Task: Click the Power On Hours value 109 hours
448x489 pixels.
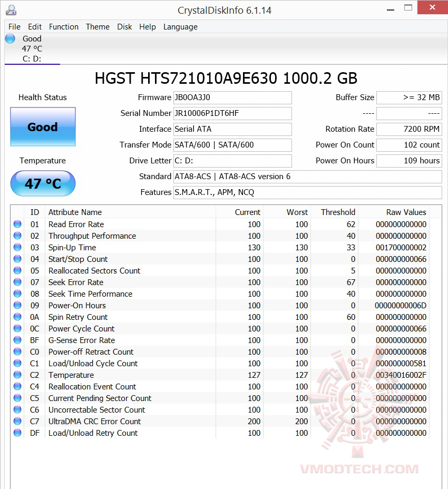Action: point(409,161)
